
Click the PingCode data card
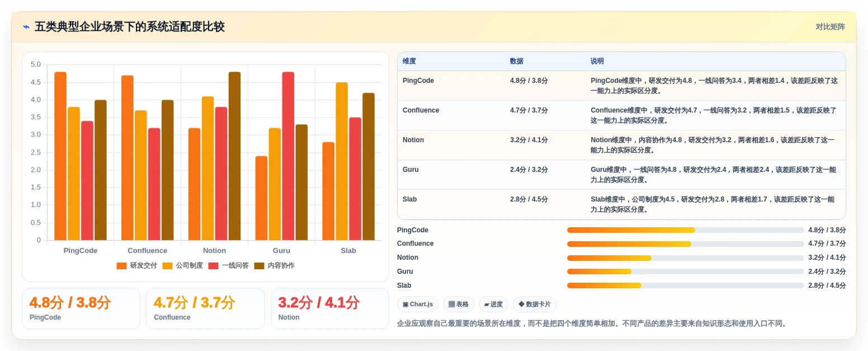[81, 308]
